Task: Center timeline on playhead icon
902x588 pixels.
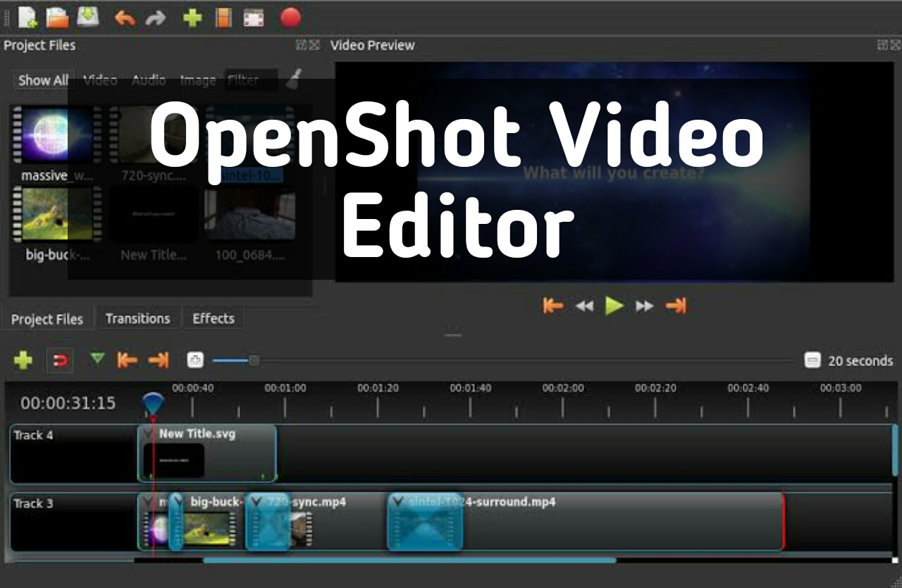Action: point(194,360)
